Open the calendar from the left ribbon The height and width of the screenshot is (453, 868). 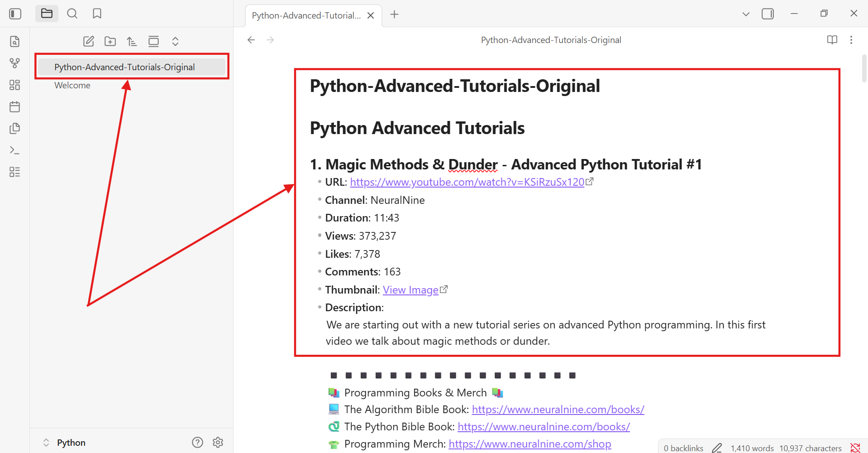tap(14, 106)
